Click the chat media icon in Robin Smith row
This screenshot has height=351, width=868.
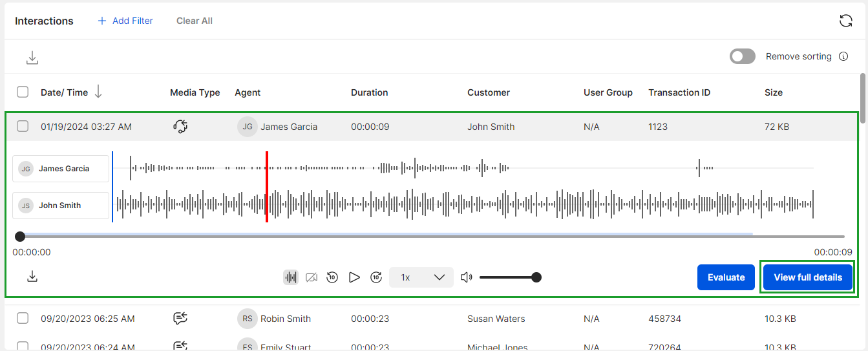[x=180, y=318]
